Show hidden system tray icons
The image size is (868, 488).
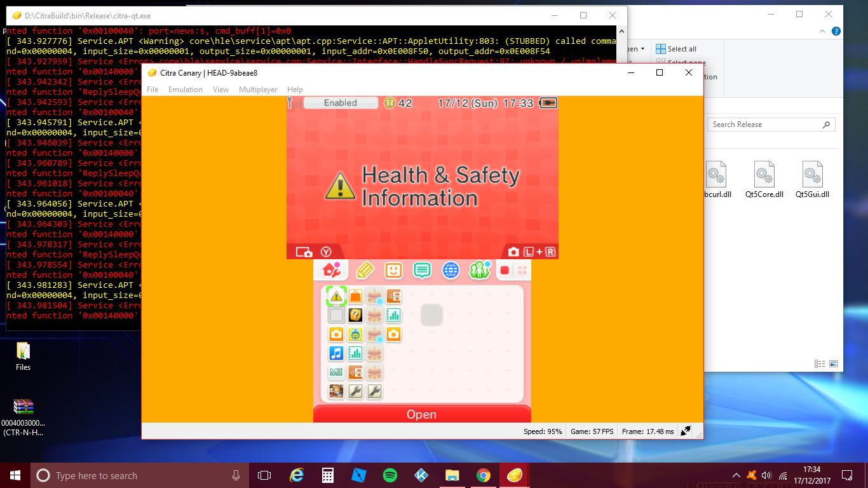736,475
